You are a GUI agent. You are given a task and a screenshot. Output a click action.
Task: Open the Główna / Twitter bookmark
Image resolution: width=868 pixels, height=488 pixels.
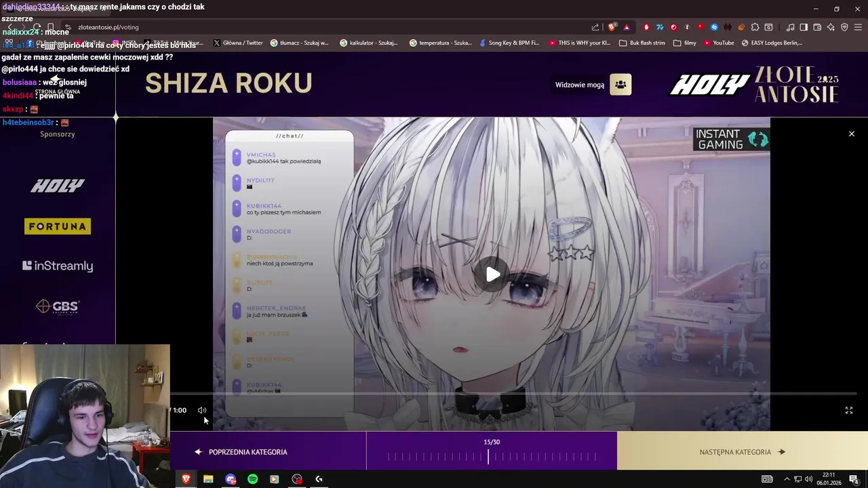(x=238, y=43)
